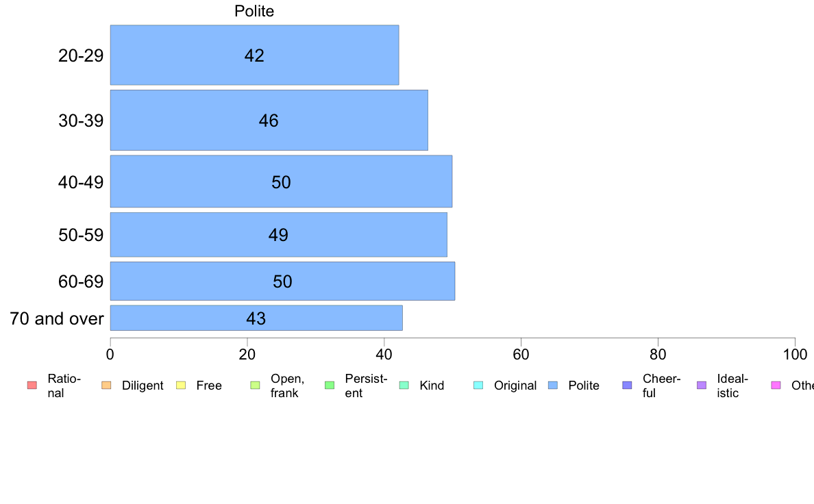Click the pink Other legend swatch
Screen dimensions: 814x504
point(776,385)
